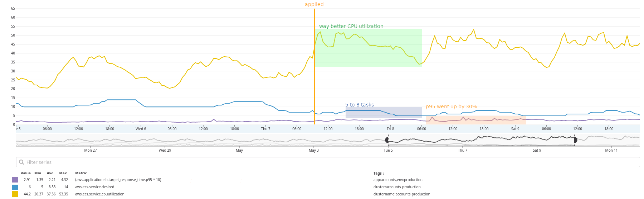Click the search magnifier icon in filter box
The height and width of the screenshot is (199, 644).
click(x=21, y=162)
